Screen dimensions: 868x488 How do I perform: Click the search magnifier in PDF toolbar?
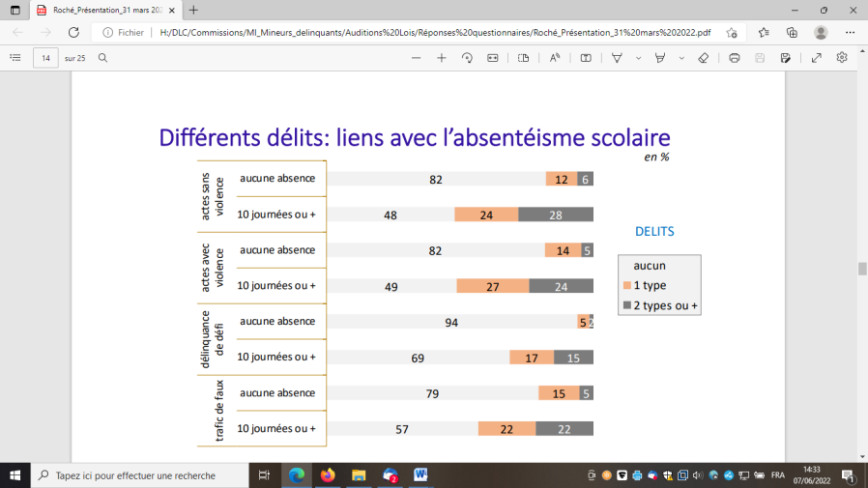pyautogui.click(x=102, y=58)
